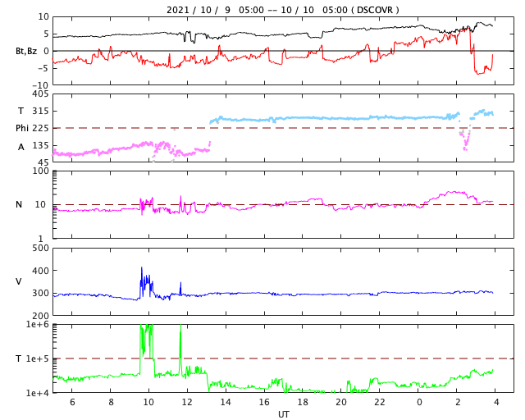The height and width of the screenshot is (420, 525).
Task: Click the Phi axis label
Action: click(22, 128)
